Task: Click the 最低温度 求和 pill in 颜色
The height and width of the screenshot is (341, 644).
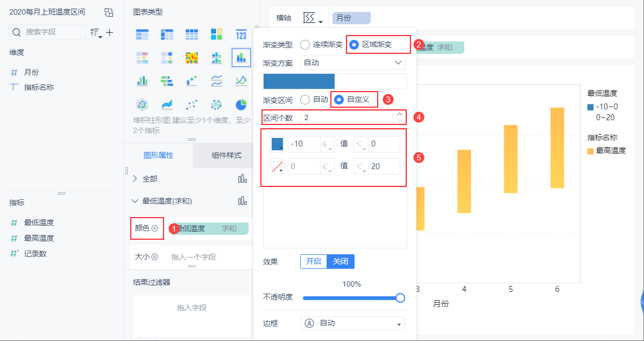Action: pyautogui.click(x=211, y=228)
